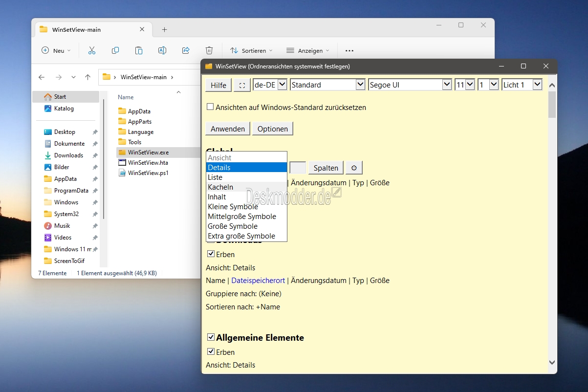Open the Segoe UI font dropdown

point(410,85)
